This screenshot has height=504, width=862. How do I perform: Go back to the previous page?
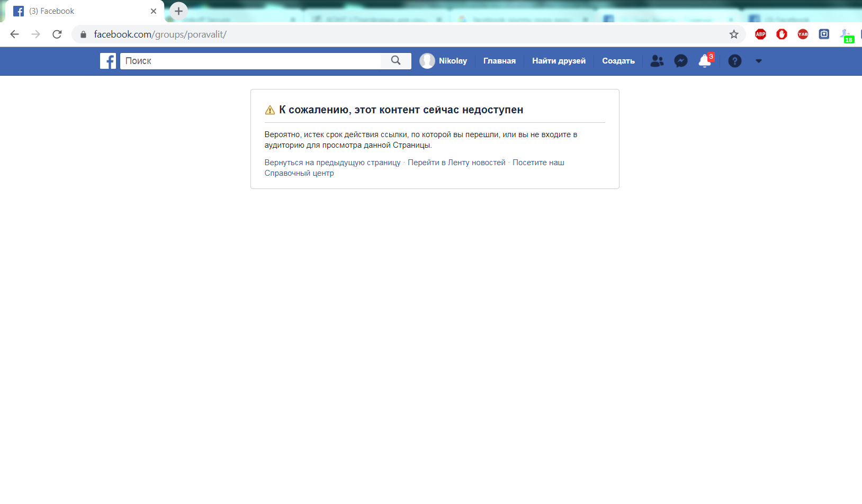point(15,34)
